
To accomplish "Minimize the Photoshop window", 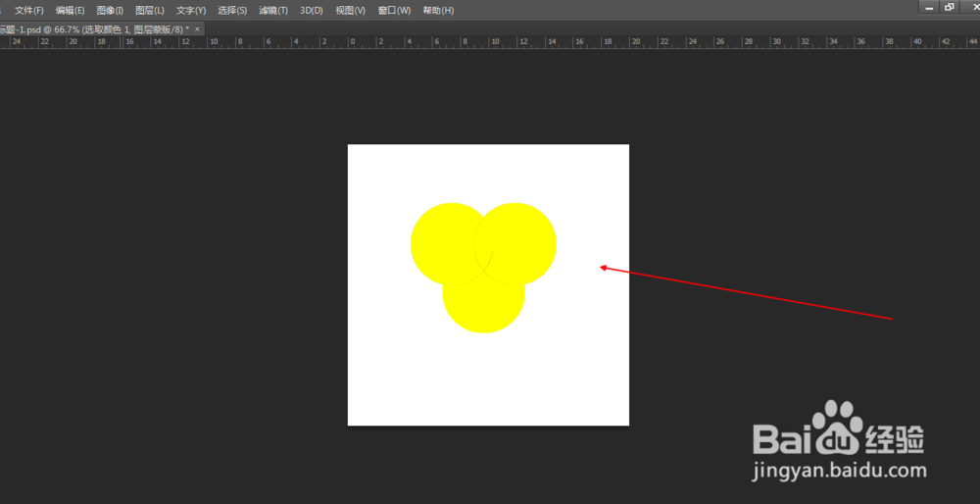I will tap(929, 7).
